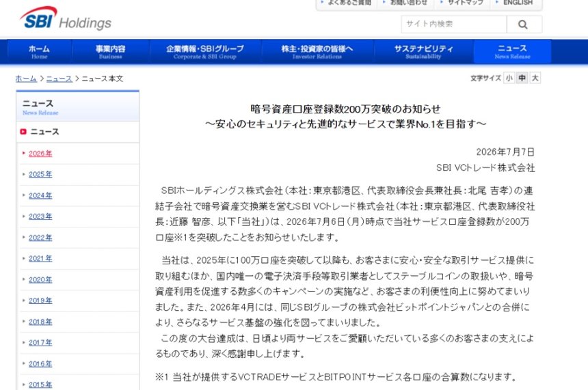588x390 pixels.
Task: Open 企業情報・SBIグループ menu
Action: [205, 52]
